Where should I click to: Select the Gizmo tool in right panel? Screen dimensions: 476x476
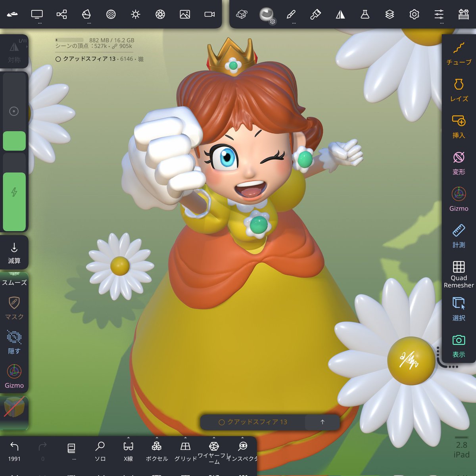click(x=459, y=200)
